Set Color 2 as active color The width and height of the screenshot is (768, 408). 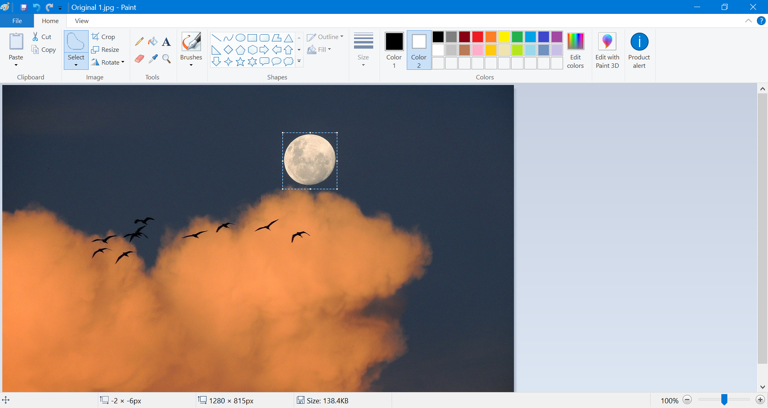click(419, 48)
